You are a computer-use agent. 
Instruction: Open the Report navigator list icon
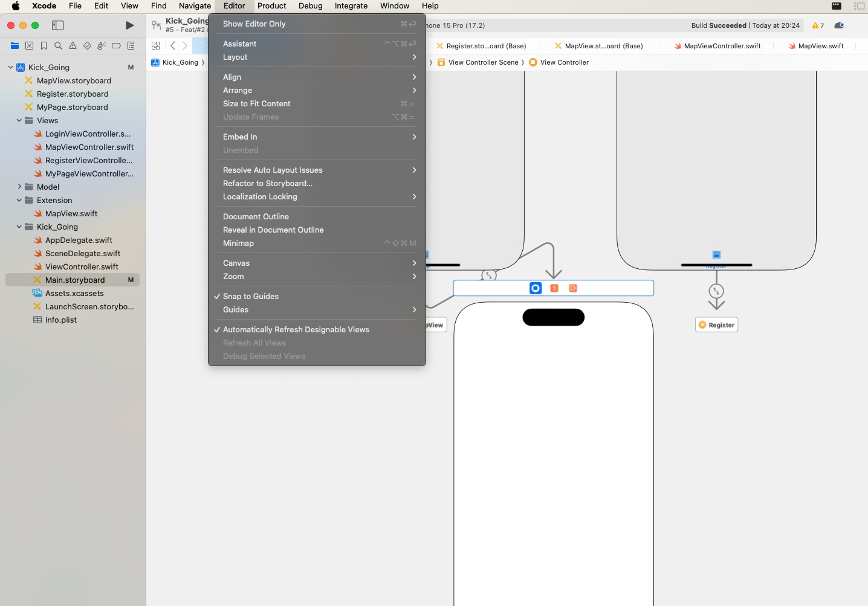[131, 46]
